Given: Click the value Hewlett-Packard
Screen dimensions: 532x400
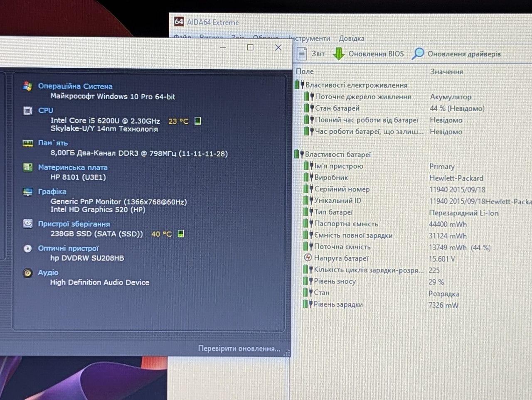Looking at the screenshot, I should tap(456, 178).
